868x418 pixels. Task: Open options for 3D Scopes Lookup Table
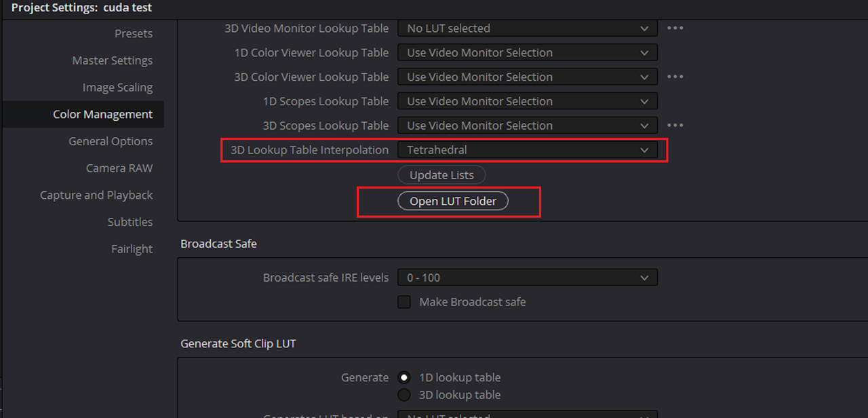coord(675,126)
